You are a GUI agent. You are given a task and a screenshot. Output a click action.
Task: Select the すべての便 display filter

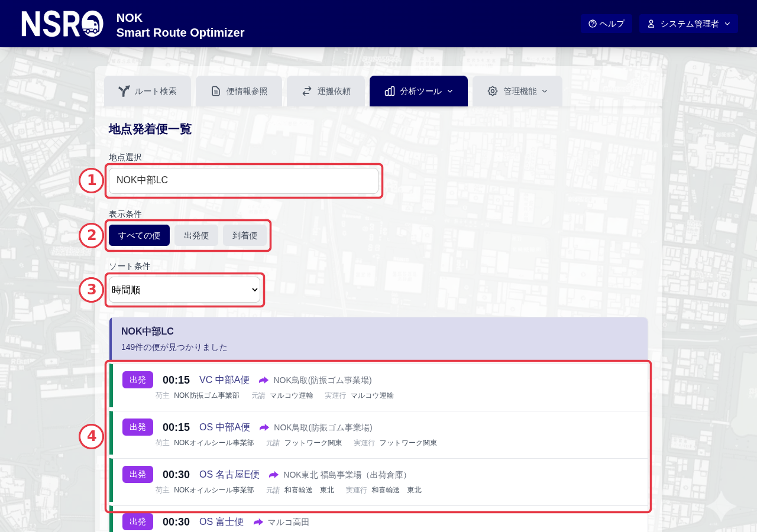[x=139, y=235]
